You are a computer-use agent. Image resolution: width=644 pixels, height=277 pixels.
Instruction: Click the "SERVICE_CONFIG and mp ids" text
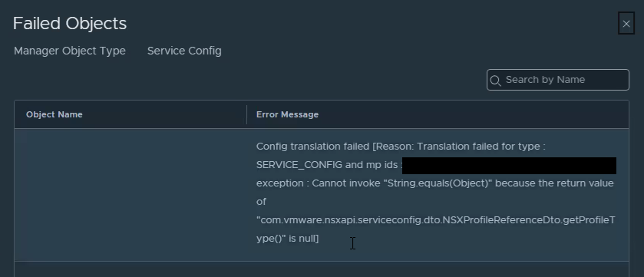tap(327, 165)
